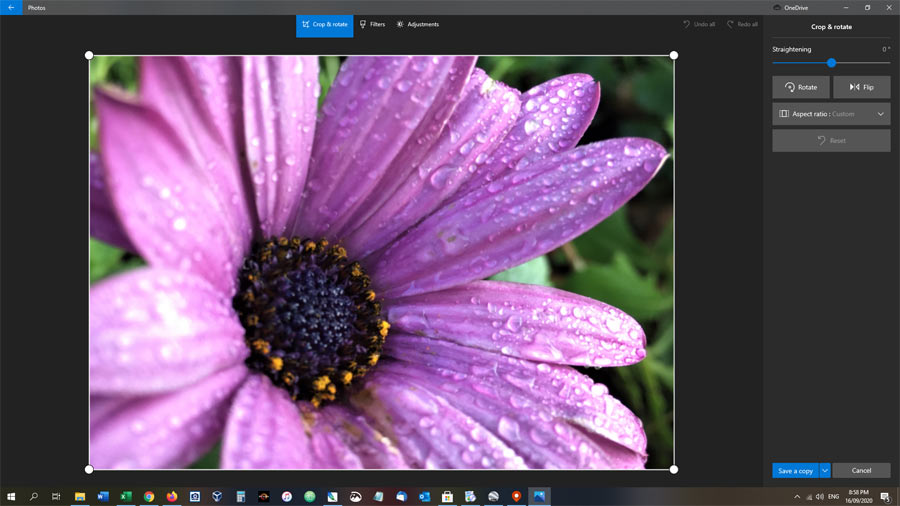Open the Adjustments tab
Image resolution: width=900 pixels, height=506 pixels.
[x=417, y=25]
